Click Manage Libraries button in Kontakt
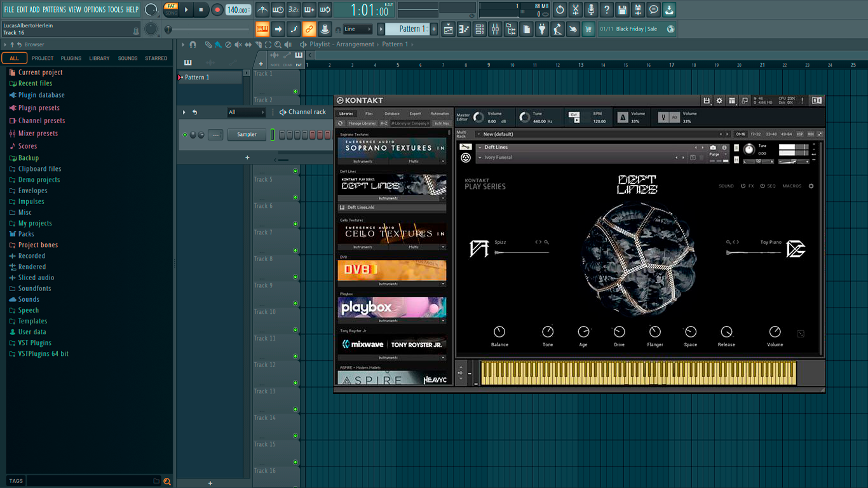 pyautogui.click(x=362, y=123)
